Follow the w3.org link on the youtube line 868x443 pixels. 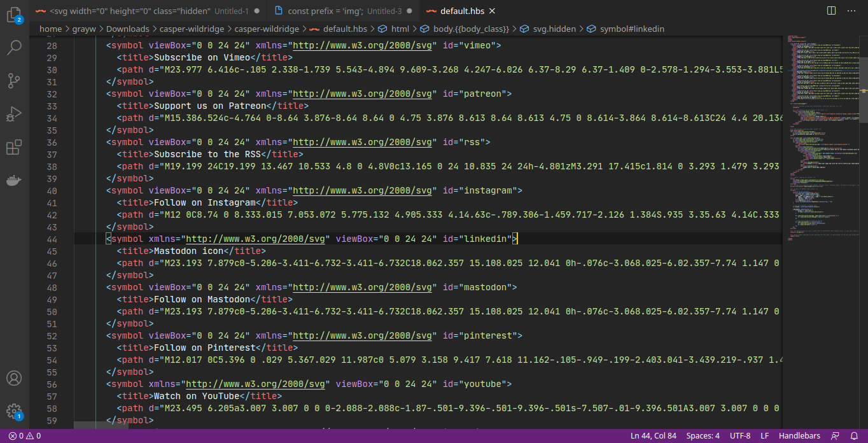coord(257,384)
